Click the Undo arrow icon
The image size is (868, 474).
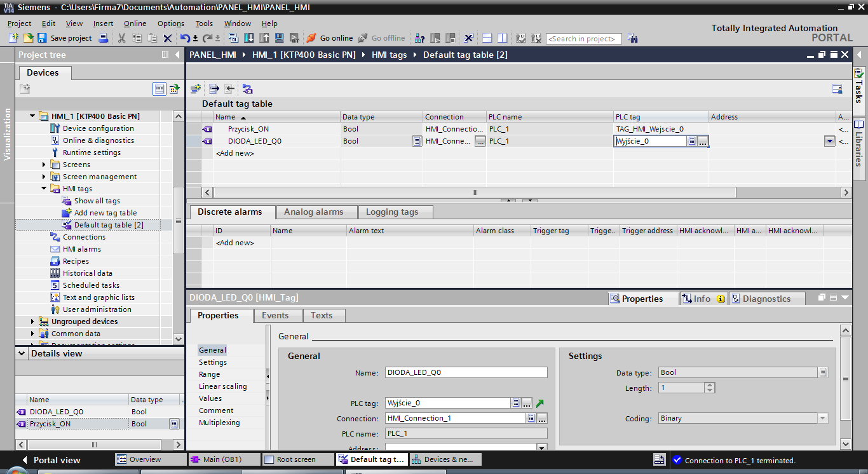tap(184, 38)
